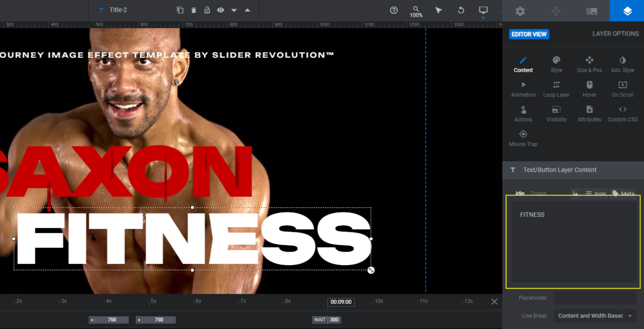Select the first 750 animation timeline block
The image size is (644, 329).
click(x=109, y=320)
